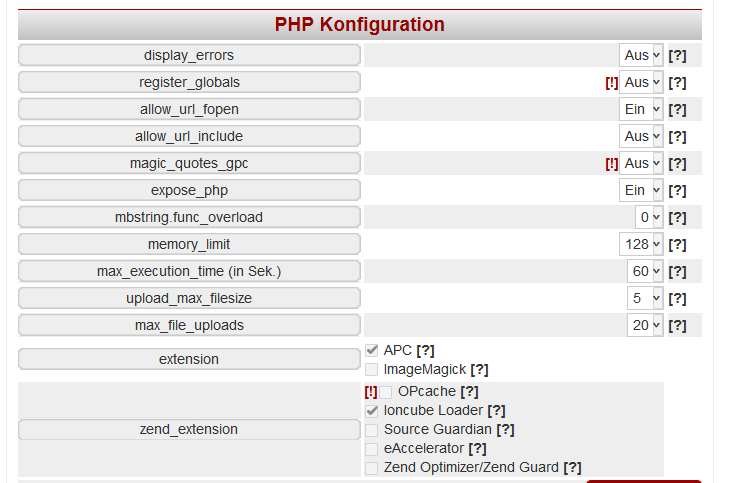Open the display_errors dropdown
This screenshot has width=732, height=483.
tap(641, 56)
